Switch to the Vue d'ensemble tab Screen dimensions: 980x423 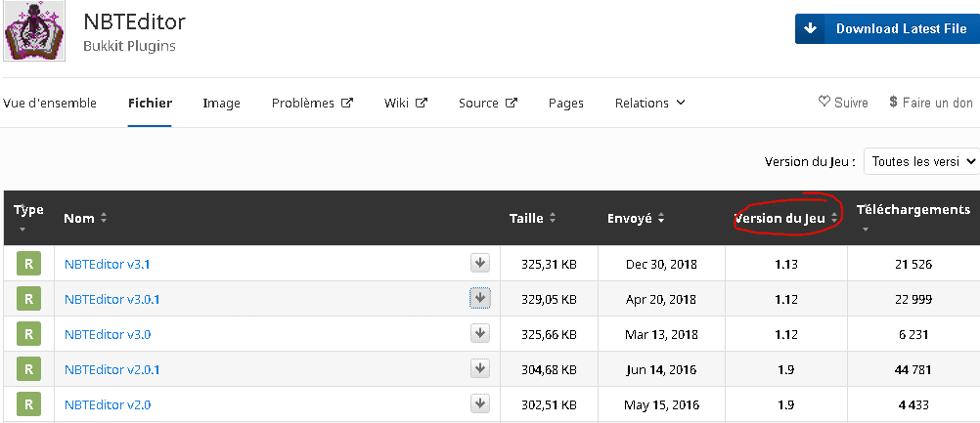pyautogui.click(x=50, y=103)
